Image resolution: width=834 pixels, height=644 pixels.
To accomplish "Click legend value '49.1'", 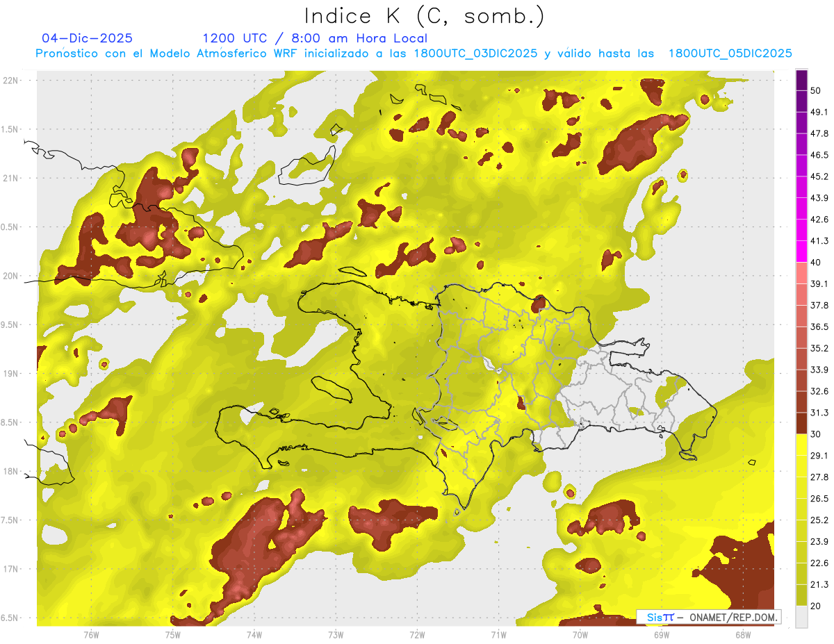I will [x=819, y=112].
